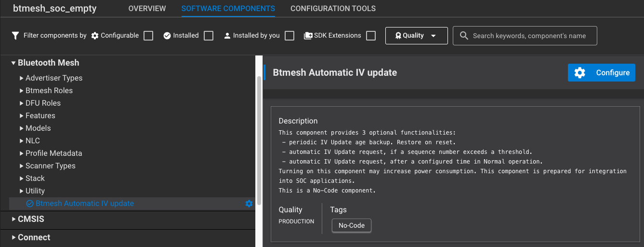
Task: Open the Quality dropdown
Action: [x=416, y=36]
